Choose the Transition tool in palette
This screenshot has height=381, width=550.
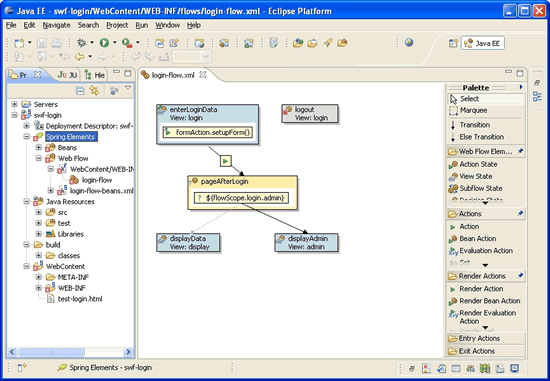pyautogui.click(x=470, y=125)
